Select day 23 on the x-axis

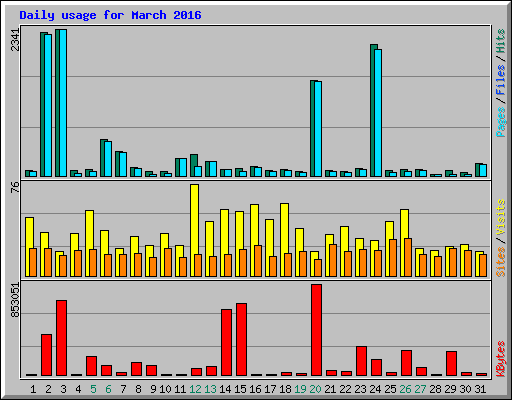tap(360, 389)
